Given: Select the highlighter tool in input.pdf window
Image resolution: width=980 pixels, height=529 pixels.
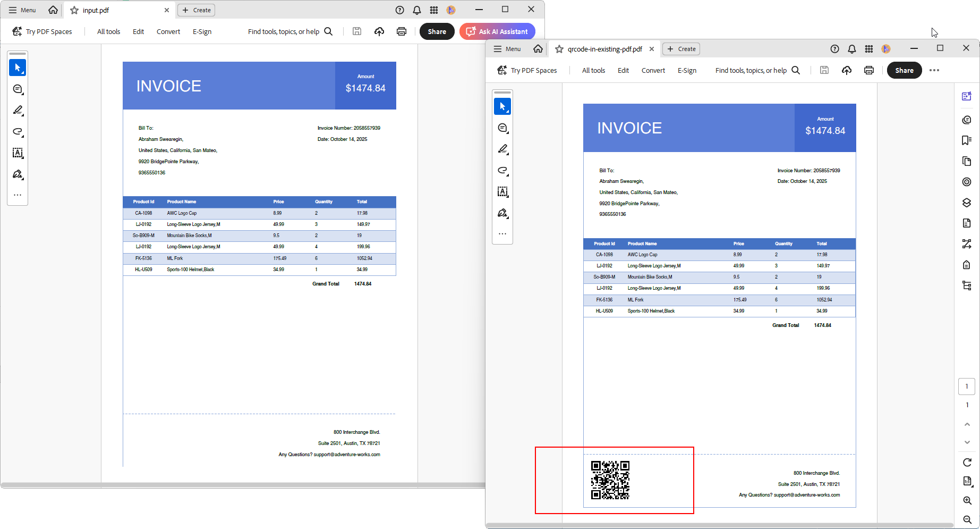Looking at the screenshot, I should pos(18,110).
